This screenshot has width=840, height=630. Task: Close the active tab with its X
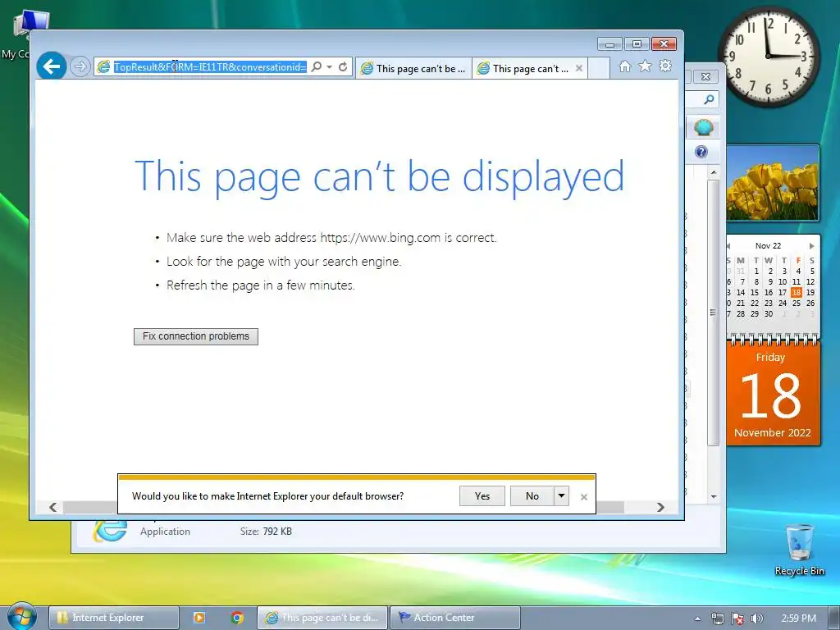coord(579,69)
